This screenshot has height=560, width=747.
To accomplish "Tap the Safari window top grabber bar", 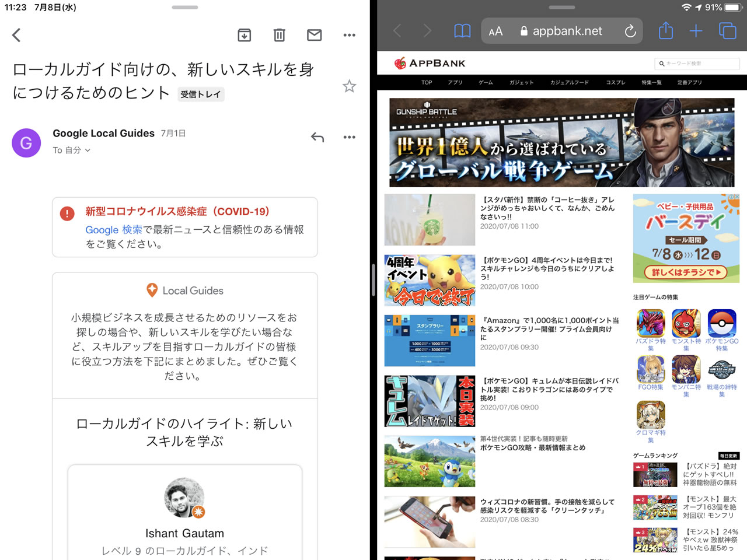I will (562, 8).
